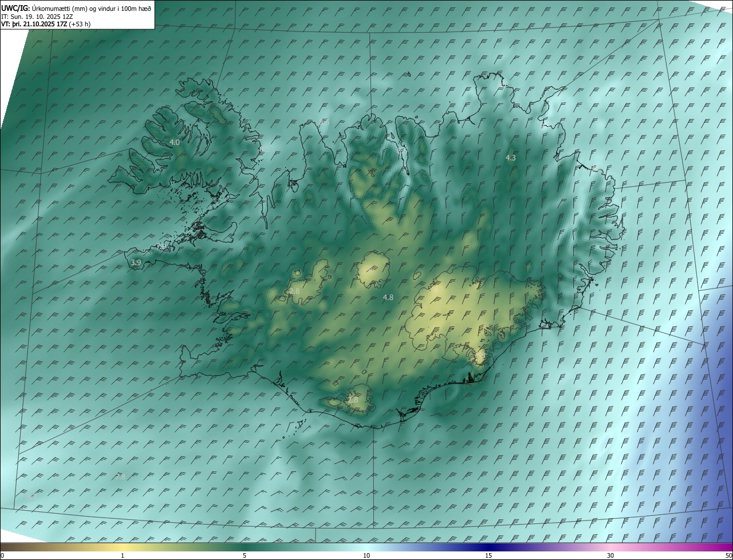
Task: Click the 2.8 value on the western glacier
Action: (x=294, y=291)
